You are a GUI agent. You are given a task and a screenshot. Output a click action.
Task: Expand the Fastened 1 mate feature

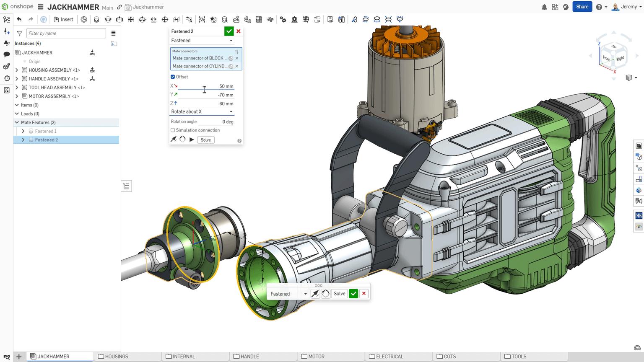click(23, 131)
